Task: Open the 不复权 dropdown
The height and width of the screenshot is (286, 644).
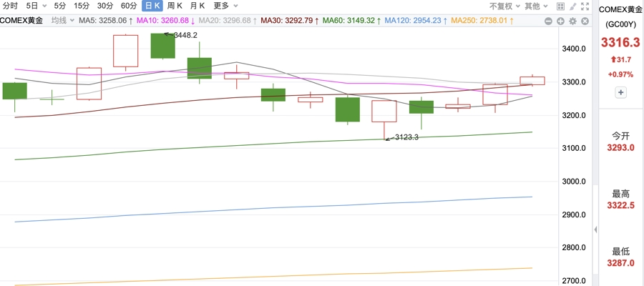Action: pos(504,6)
